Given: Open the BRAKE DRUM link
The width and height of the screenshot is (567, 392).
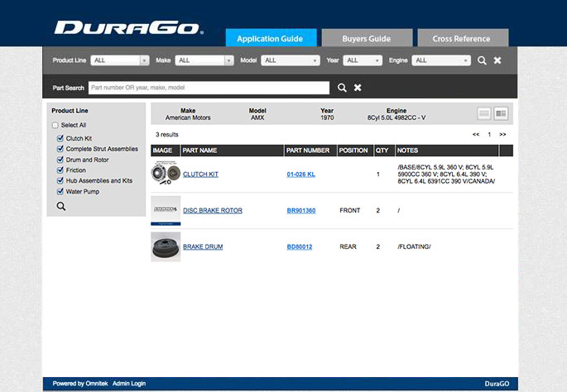Looking at the screenshot, I should tap(203, 246).
